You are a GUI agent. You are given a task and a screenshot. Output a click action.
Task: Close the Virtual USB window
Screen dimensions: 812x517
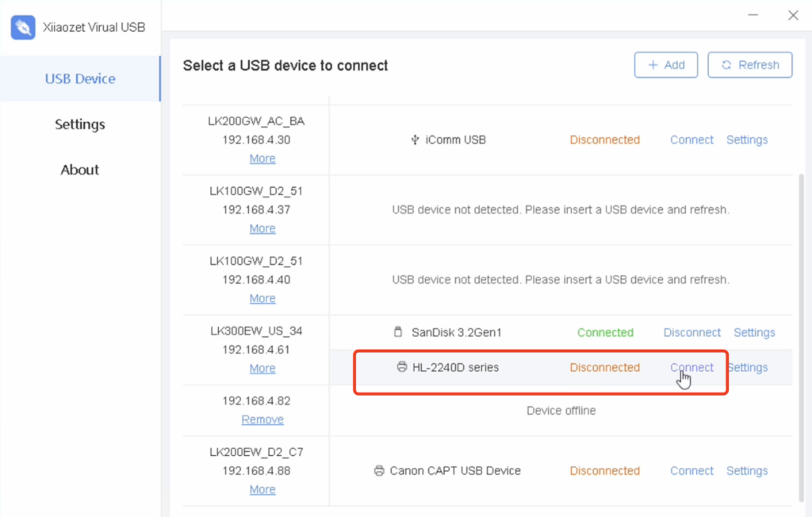click(x=792, y=15)
